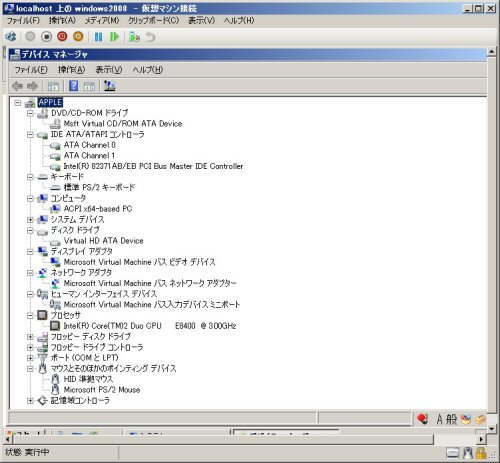Select Msft Virtual CD/ROM ATA Device
This screenshot has width=500, height=463.
[x=123, y=124]
